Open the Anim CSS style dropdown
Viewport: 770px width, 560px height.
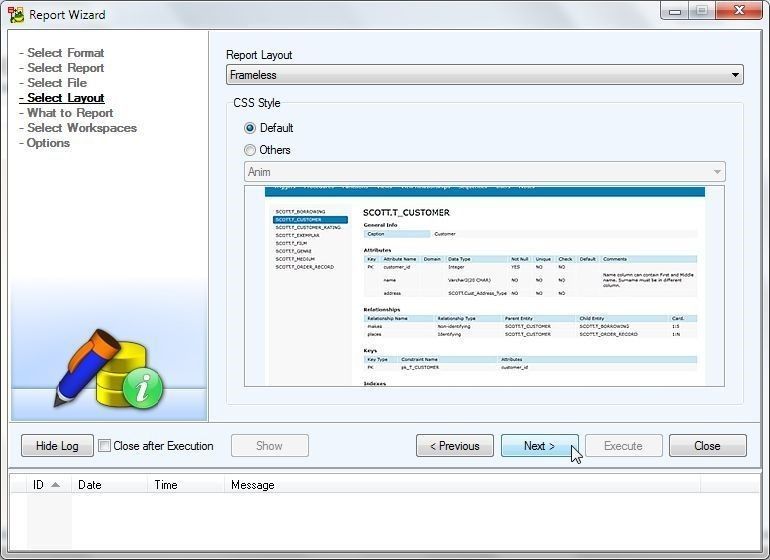485,172
